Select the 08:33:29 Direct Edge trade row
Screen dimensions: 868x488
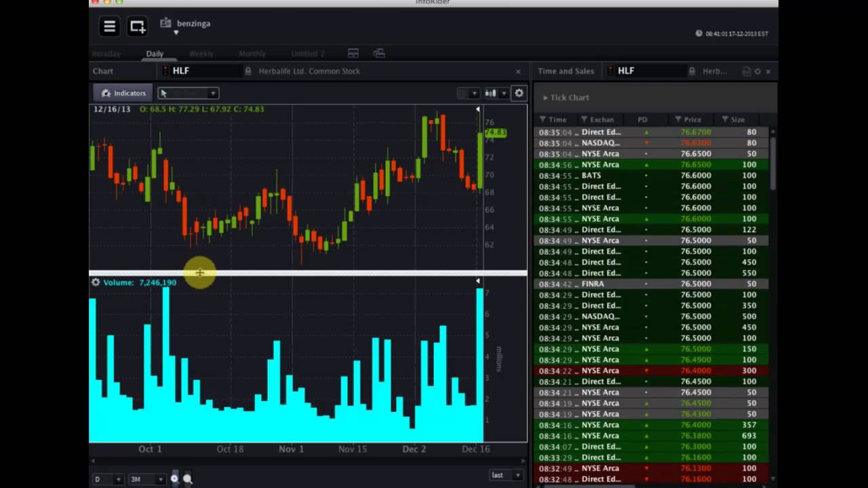tap(652, 457)
